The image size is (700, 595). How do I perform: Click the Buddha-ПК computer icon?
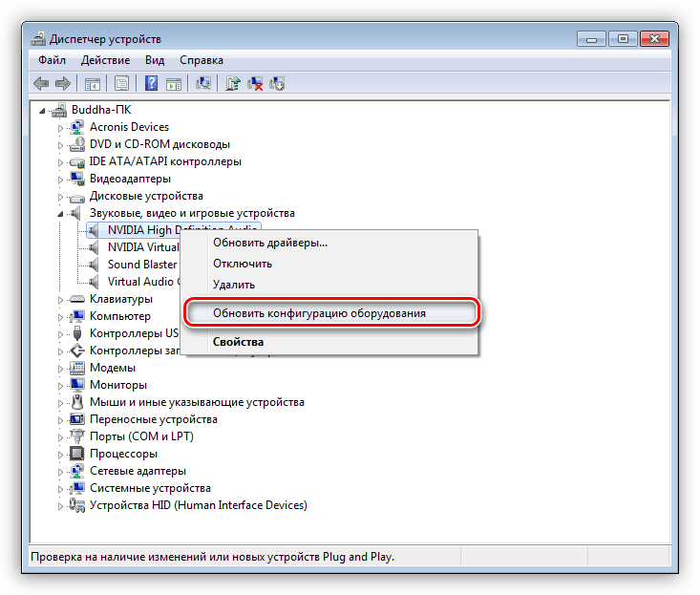(x=59, y=110)
